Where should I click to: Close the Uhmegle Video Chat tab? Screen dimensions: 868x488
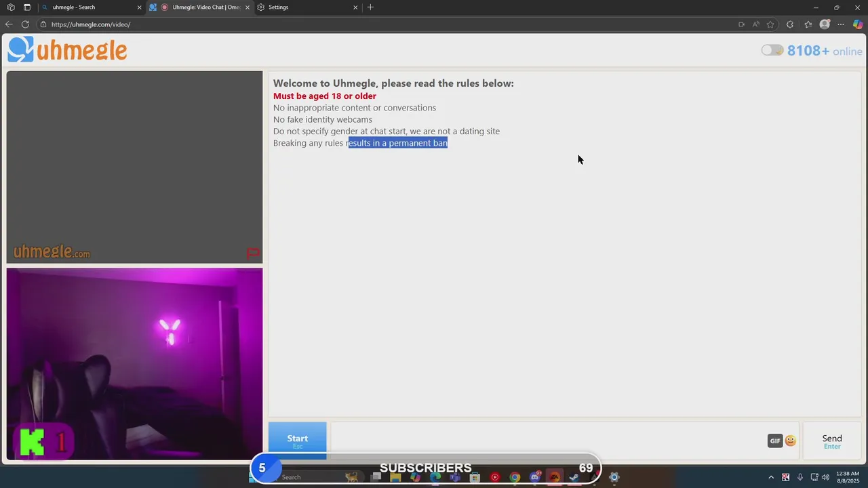point(248,7)
